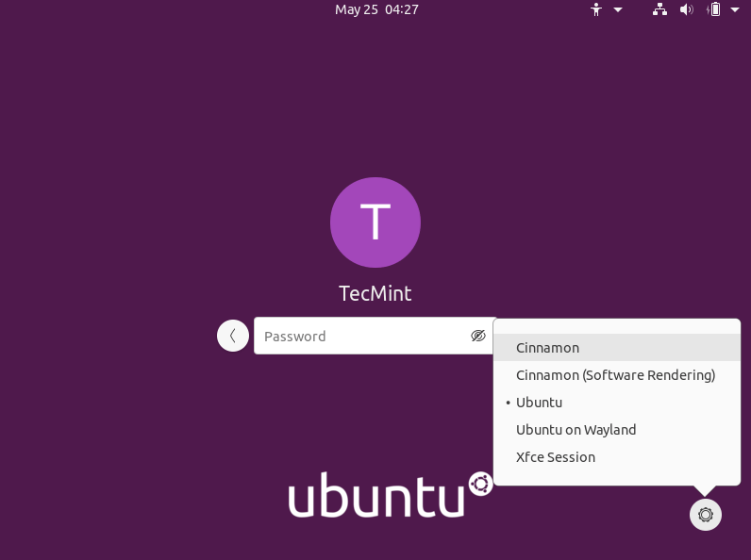
Task: Click the TecMint username label
Action: (x=375, y=293)
